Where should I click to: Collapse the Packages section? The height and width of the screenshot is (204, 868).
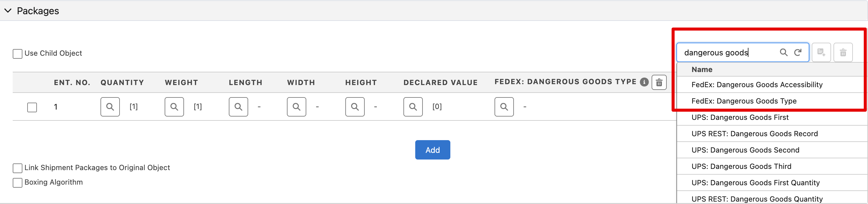(8, 11)
